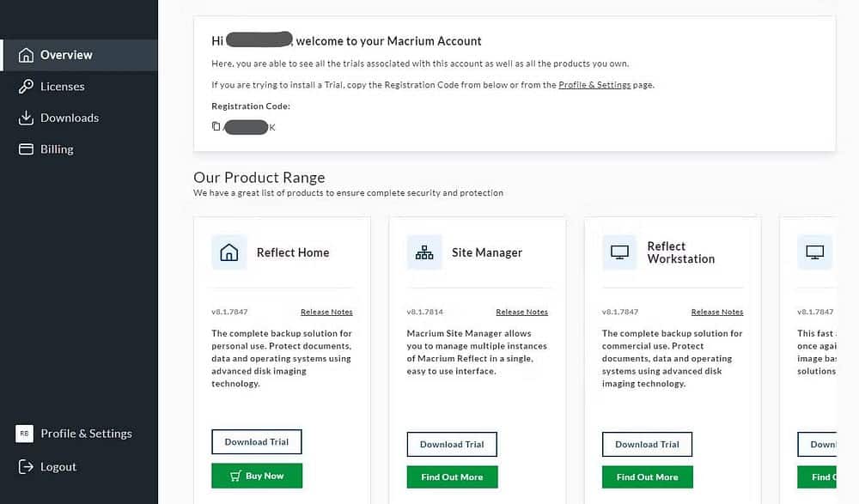Open the Billing section
The image size is (859, 504).
coord(57,149)
